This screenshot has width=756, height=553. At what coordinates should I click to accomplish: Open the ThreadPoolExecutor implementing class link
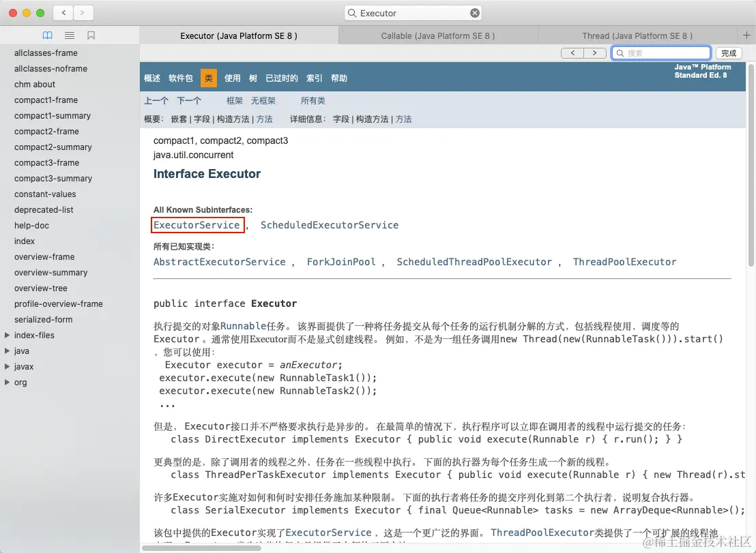(624, 261)
